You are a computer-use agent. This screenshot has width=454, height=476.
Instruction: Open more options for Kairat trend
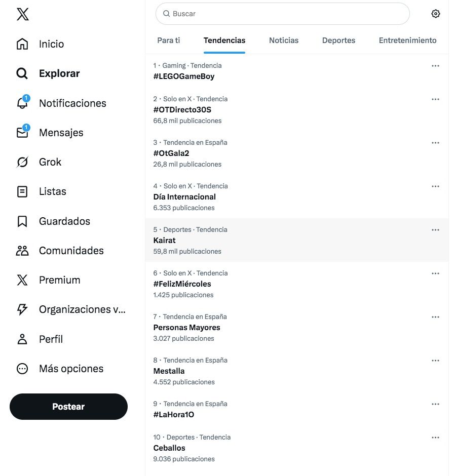click(435, 230)
